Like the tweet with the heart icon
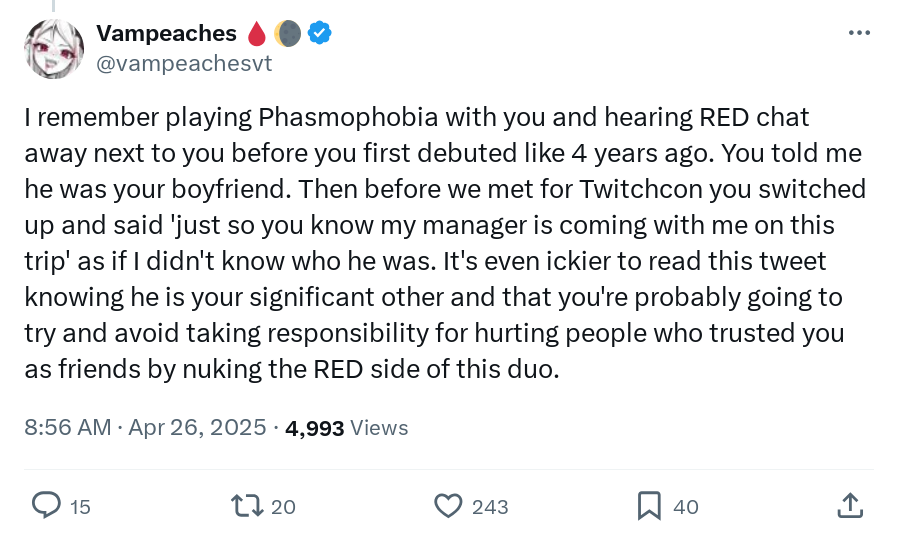The image size is (897, 550). [448, 506]
